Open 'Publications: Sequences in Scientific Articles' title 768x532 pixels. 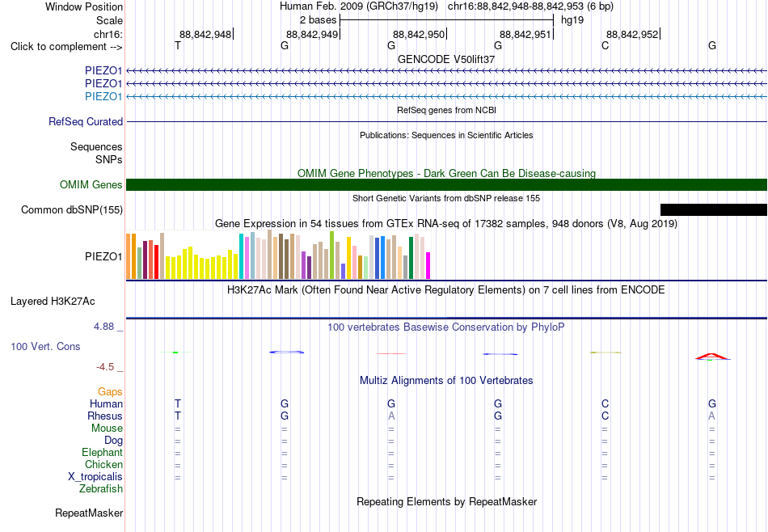446,135
